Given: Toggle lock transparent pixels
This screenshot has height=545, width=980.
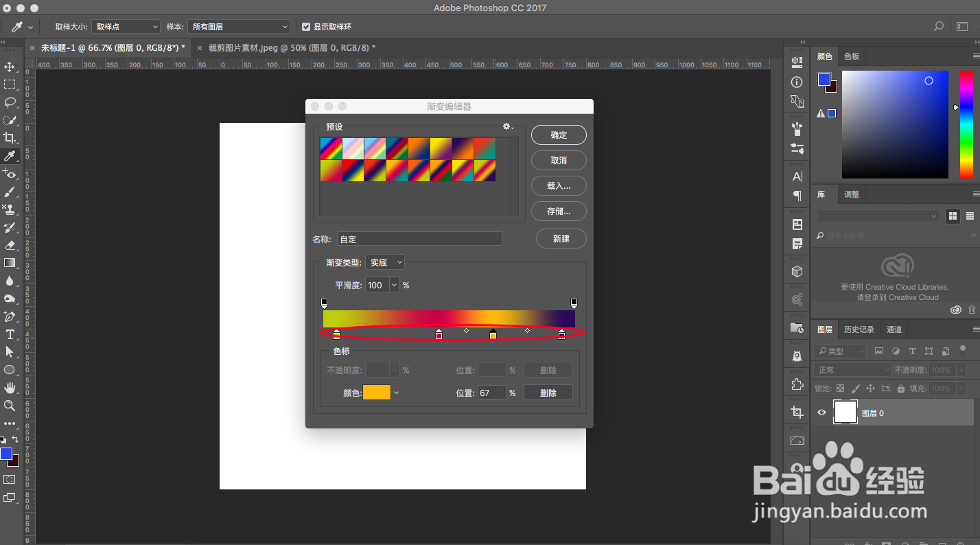Looking at the screenshot, I should click(840, 389).
